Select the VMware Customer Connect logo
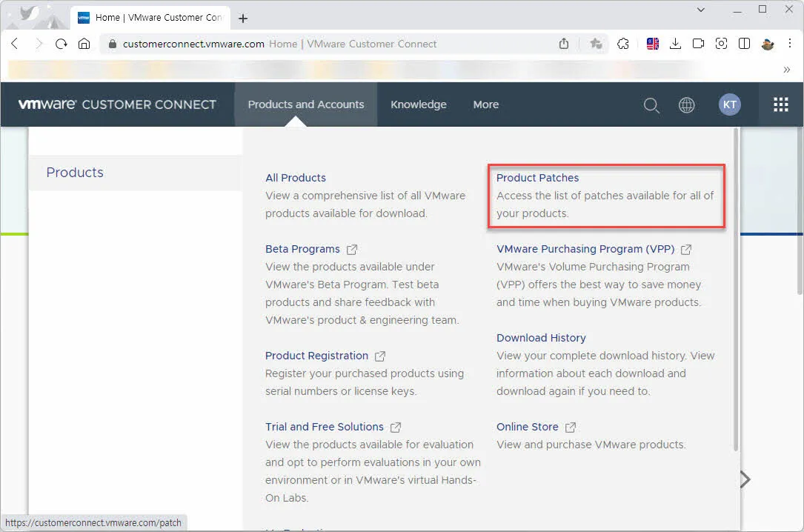This screenshot has width=804, height=532. pyautogui.click(x=119, y=104)
